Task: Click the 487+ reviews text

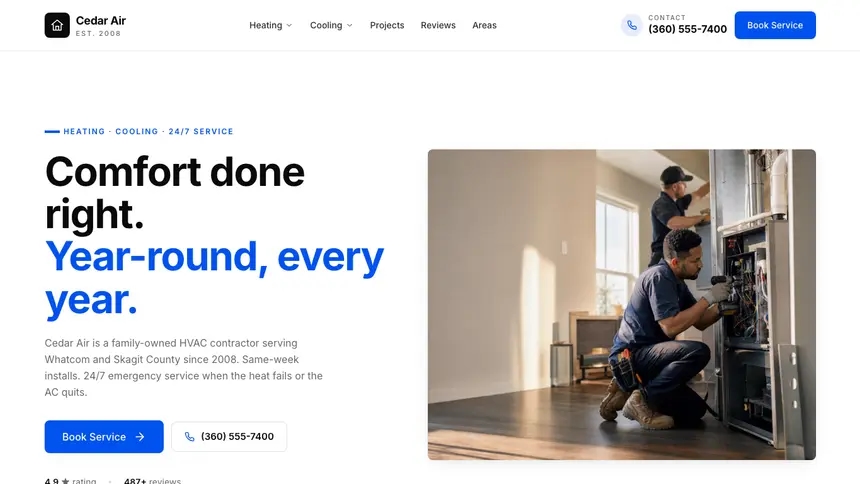Action: point(152,481)
